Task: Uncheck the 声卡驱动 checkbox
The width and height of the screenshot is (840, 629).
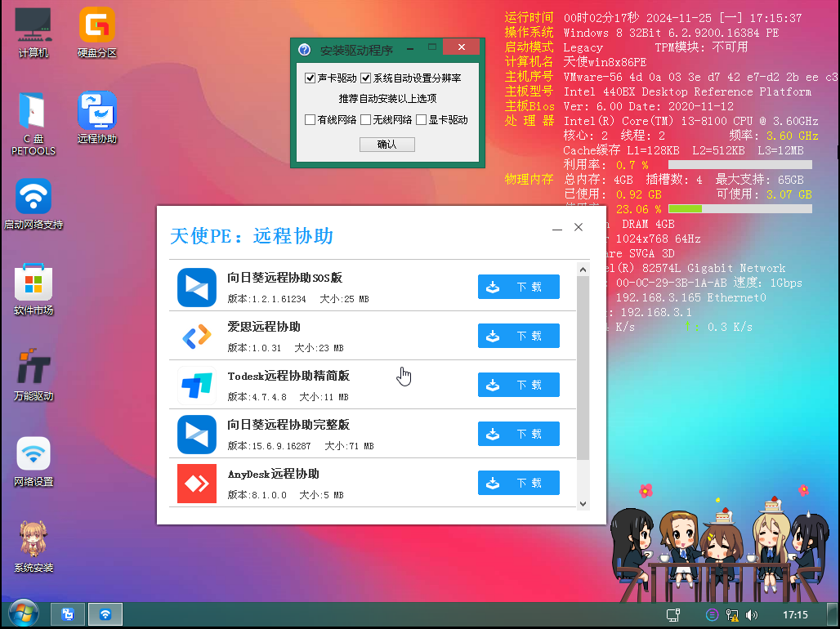Action: point(310,78)
